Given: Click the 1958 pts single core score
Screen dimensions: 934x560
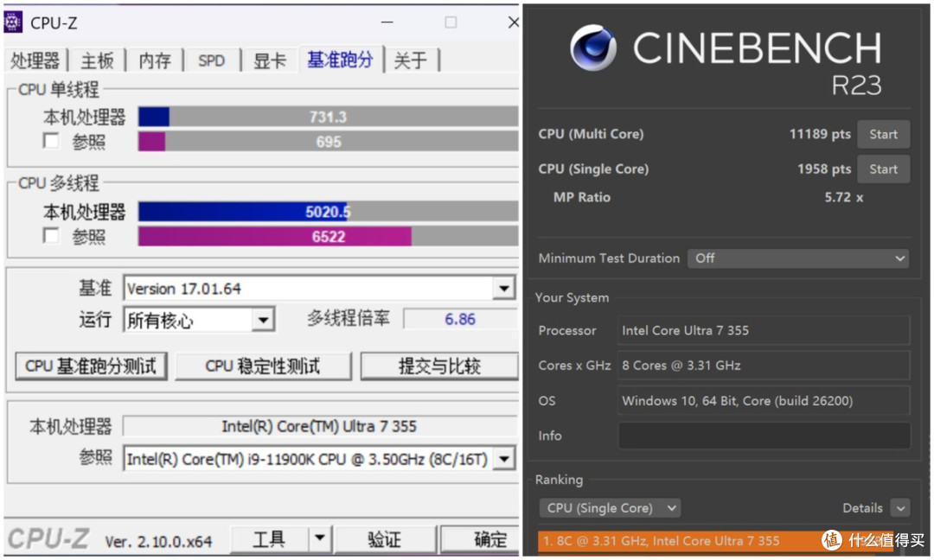Looking at the screenshot, I should click(824, 169).
